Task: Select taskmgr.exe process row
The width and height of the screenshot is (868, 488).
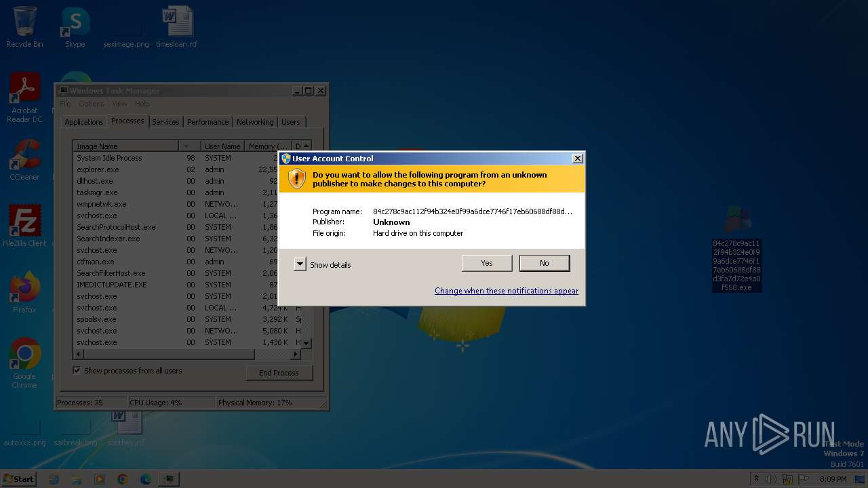Action: tap(187, 192)
